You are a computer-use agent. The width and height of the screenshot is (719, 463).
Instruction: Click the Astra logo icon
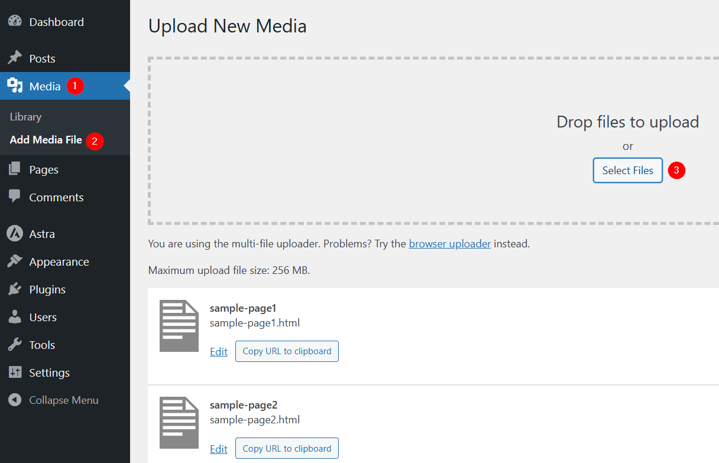(15, 233)
